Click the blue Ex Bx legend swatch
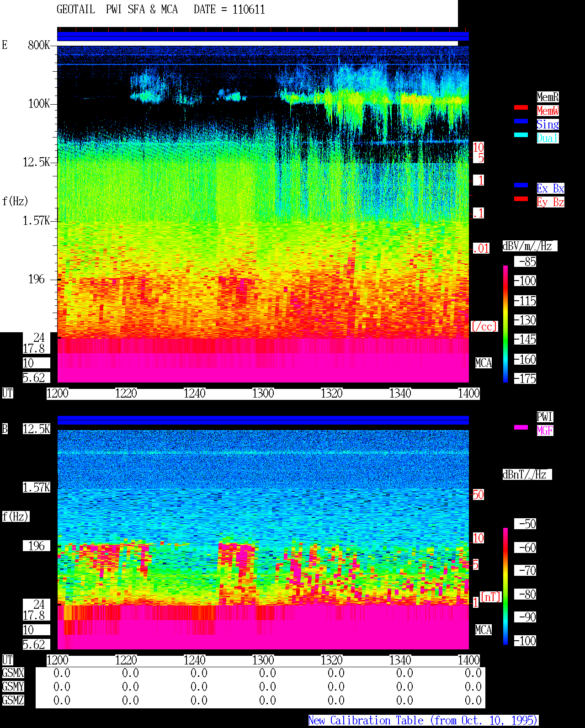585x728 pixels. click(x=521, y=185)
